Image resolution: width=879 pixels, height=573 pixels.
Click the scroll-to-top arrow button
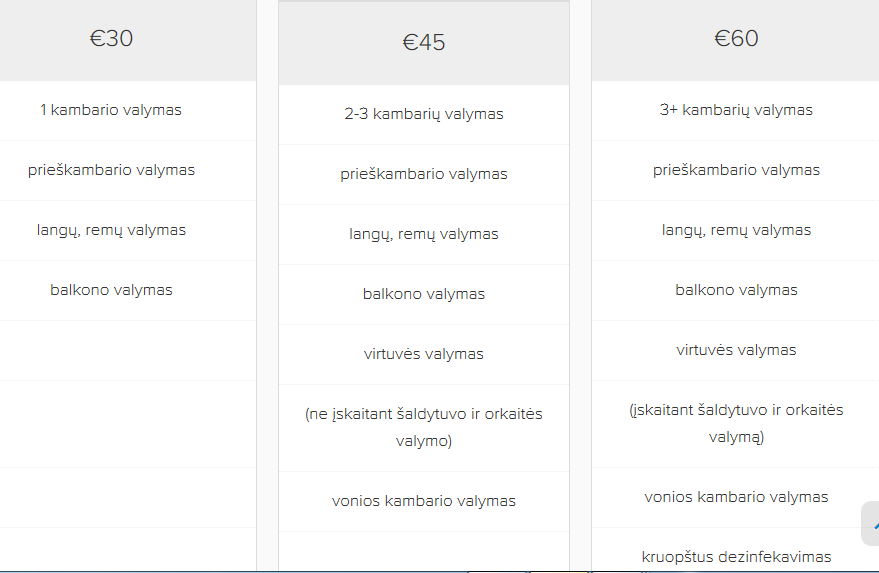click(872, 523)
